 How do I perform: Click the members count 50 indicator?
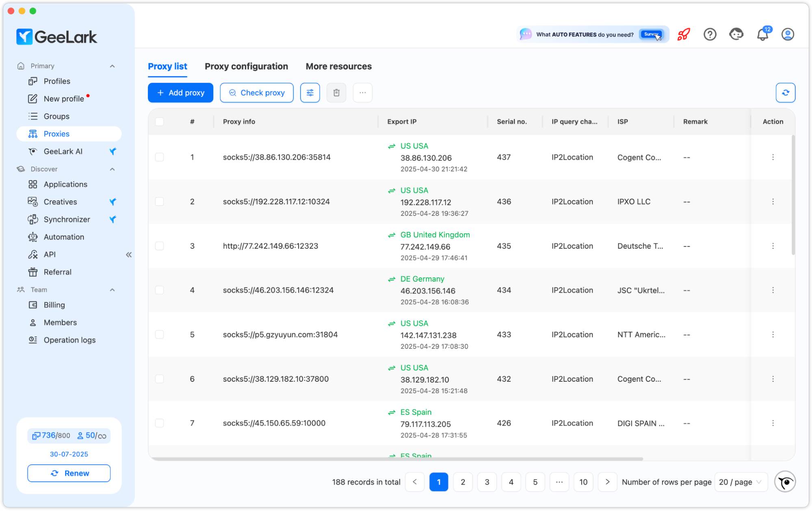91,436
